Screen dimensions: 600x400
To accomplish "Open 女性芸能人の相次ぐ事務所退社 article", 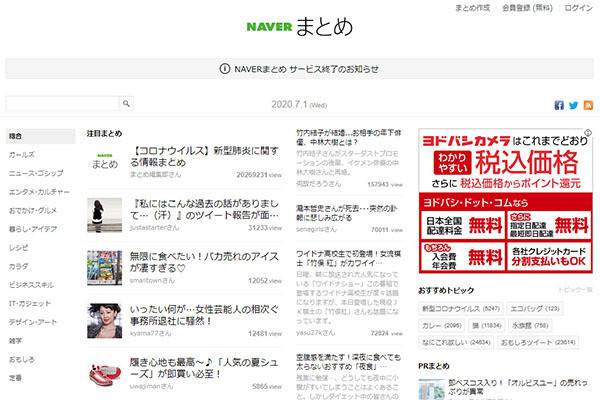I will (204, 315).
